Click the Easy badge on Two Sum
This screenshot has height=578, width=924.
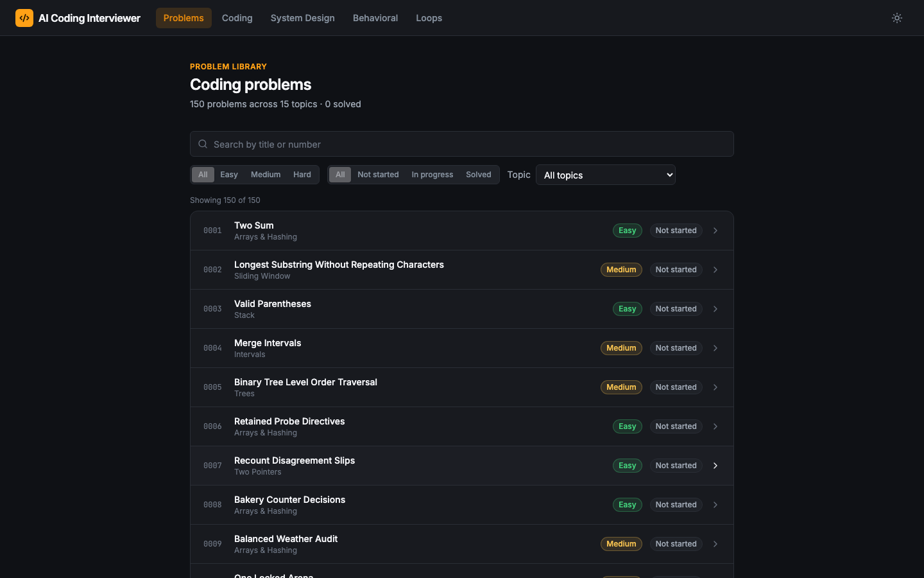(628, 231)
